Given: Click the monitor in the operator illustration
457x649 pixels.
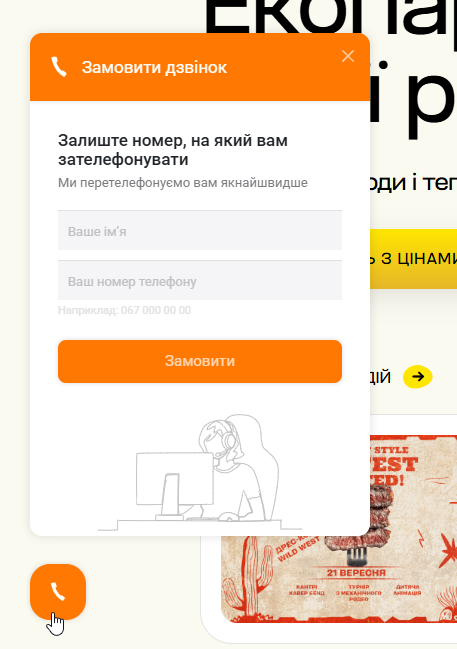Looking at the screenshot, I should click(x=175, y=484).
